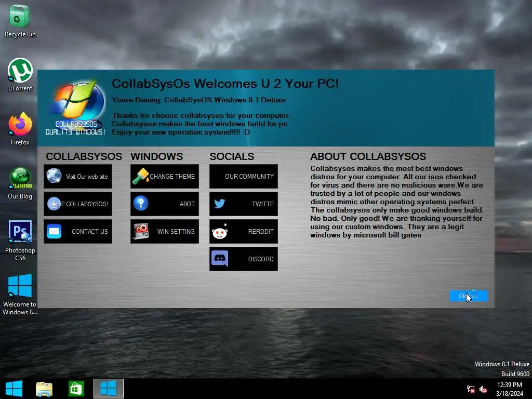Open the TWITTE social button
Image resolution: width=532 pixels, height=399 pixels.
[x=244, y=204]
